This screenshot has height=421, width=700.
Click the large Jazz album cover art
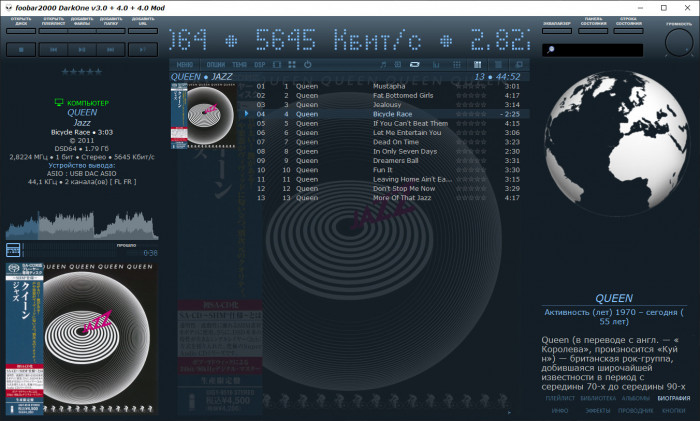82,338
